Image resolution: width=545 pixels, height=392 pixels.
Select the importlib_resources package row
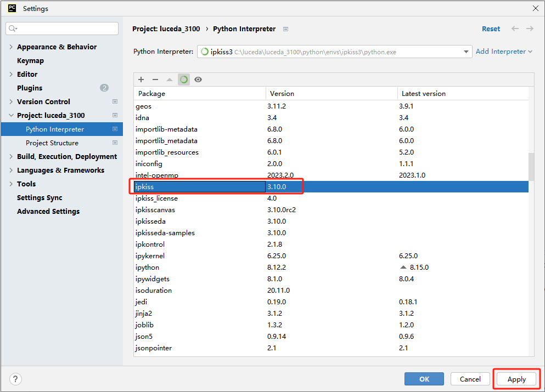(x=332, y=152)
